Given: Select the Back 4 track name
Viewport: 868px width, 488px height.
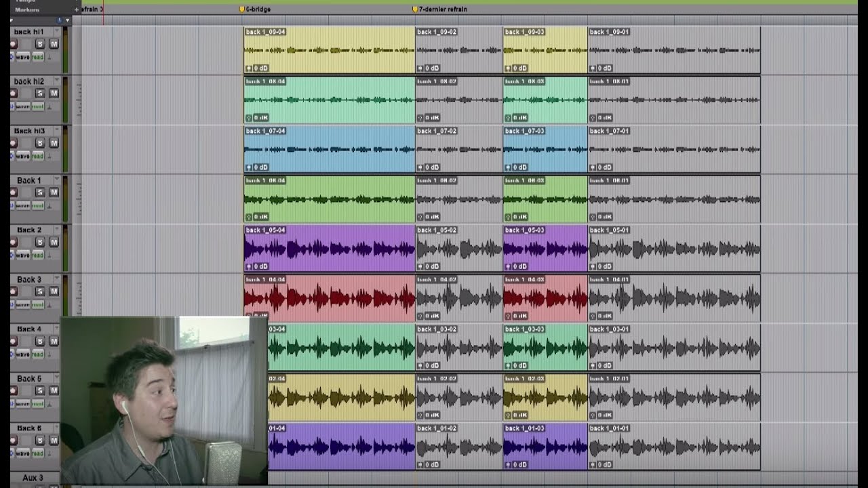Looking at the screenshot, I should click(28, 329).
